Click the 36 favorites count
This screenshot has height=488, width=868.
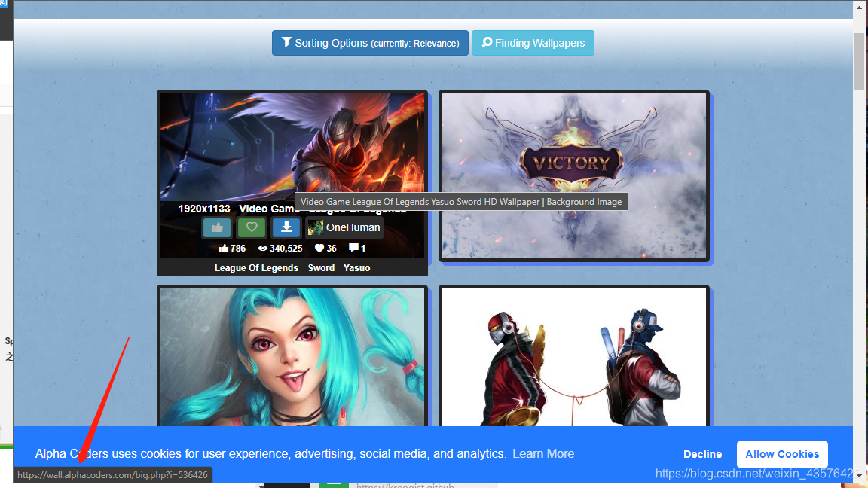(325, 249)
